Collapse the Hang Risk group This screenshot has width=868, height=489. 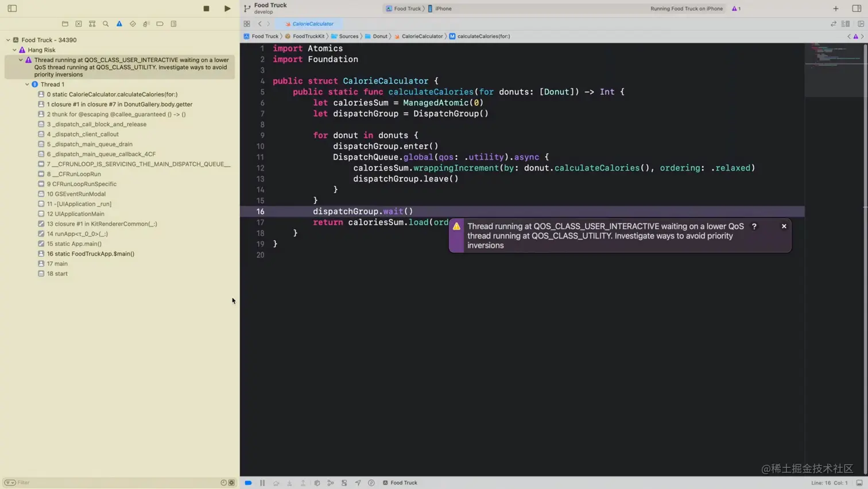point(14,50)
